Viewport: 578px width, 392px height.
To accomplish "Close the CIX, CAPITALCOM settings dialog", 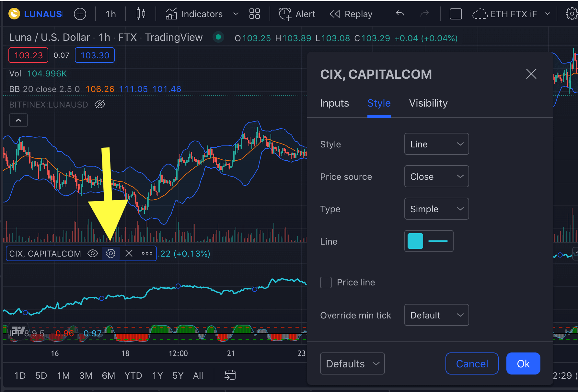I will point(531,74).
